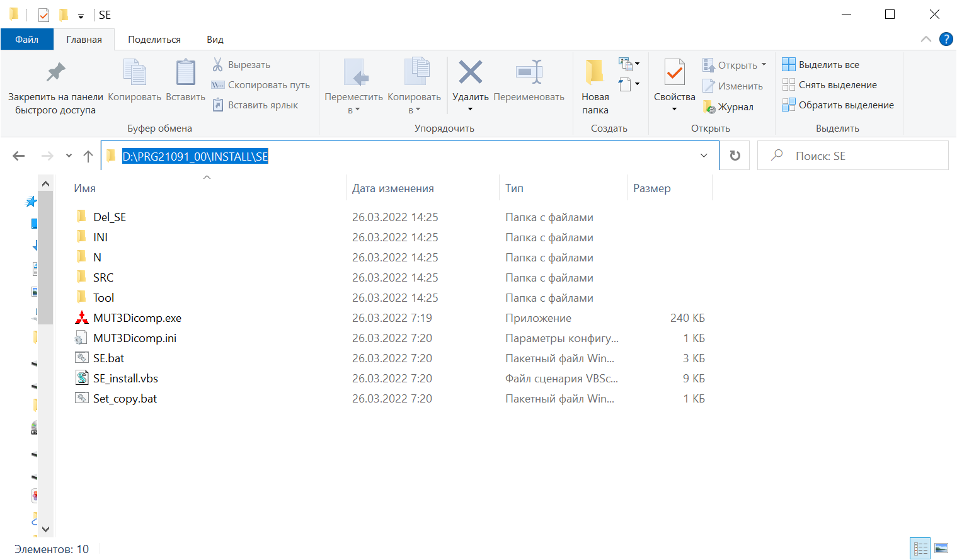
Task: Expand the Удалить dropdown arrow
Action: (x=470, y=110)
